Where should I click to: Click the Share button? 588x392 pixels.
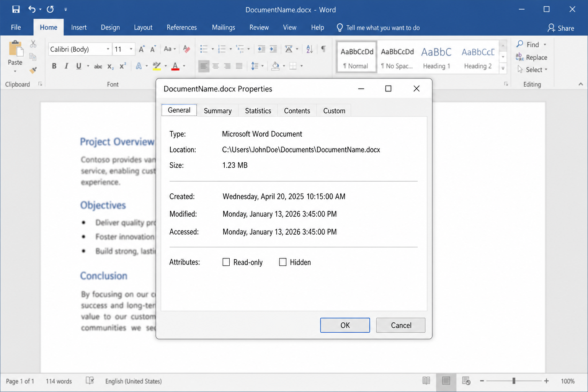[x=561, y=28]
